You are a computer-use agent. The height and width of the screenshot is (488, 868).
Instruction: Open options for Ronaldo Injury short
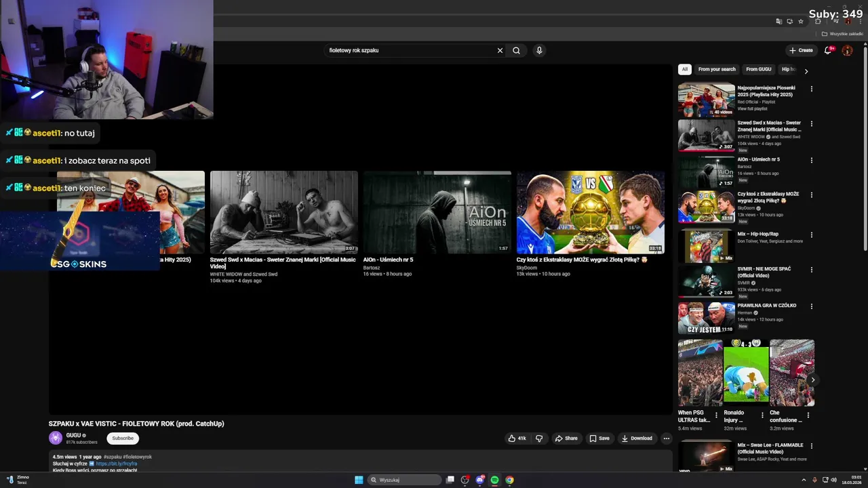(x=762, y=415)
